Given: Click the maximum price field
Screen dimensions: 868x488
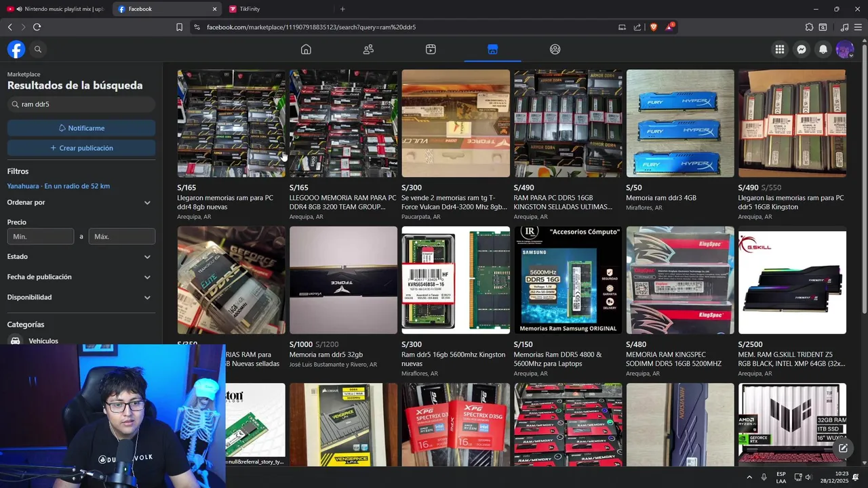Looking at the screenshot, I should click(122, 237).
